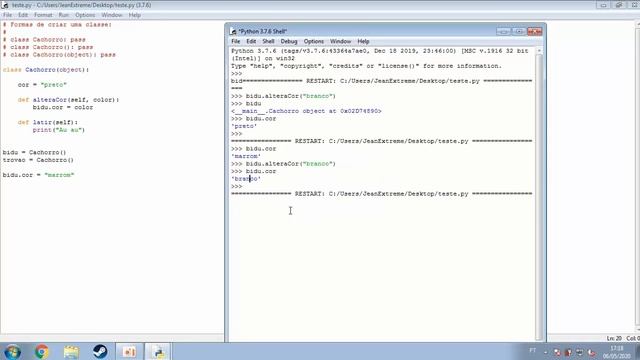The image size is (640, 360).
Task: Minimize the Python 3.7.6 Shell window
Action: [x=503, y=31]
